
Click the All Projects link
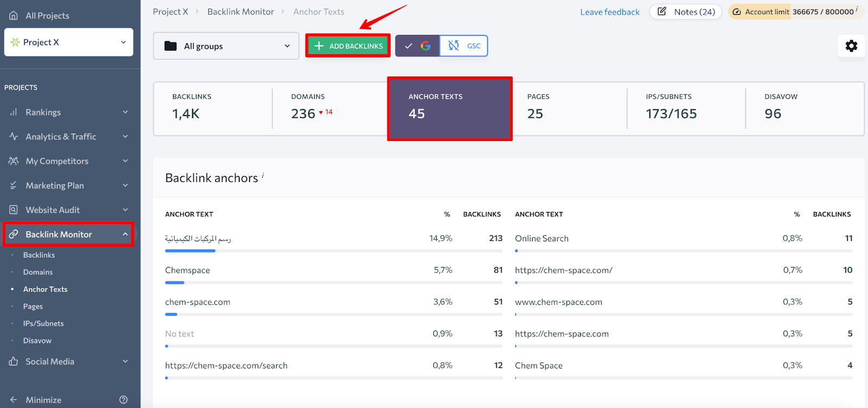tap(47, 16)
